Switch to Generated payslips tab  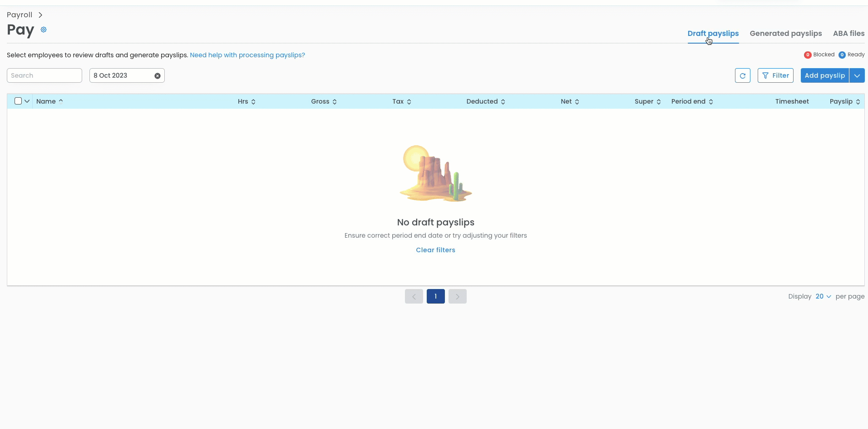click(x=785, y=34)
